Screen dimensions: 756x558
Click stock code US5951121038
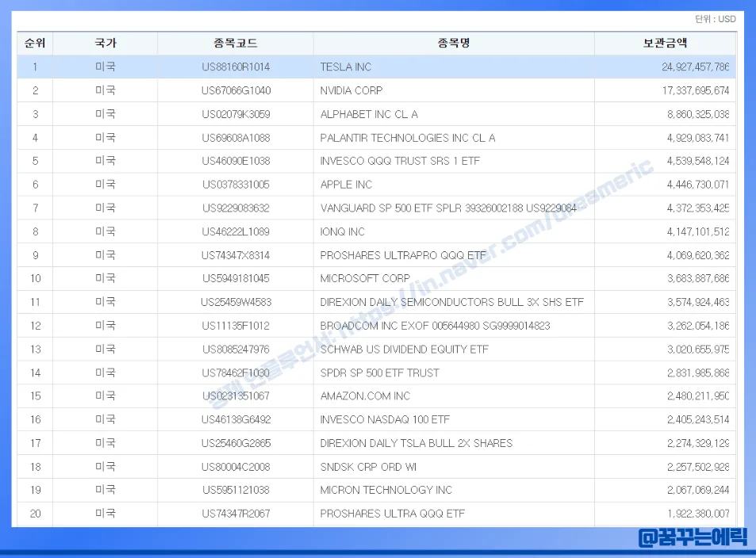point(236,490)
